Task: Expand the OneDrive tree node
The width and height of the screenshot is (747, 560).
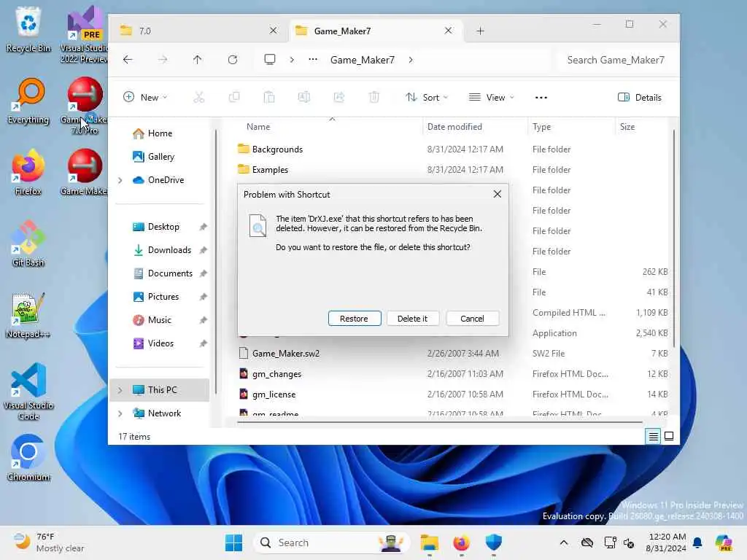Action: [120, 180]
